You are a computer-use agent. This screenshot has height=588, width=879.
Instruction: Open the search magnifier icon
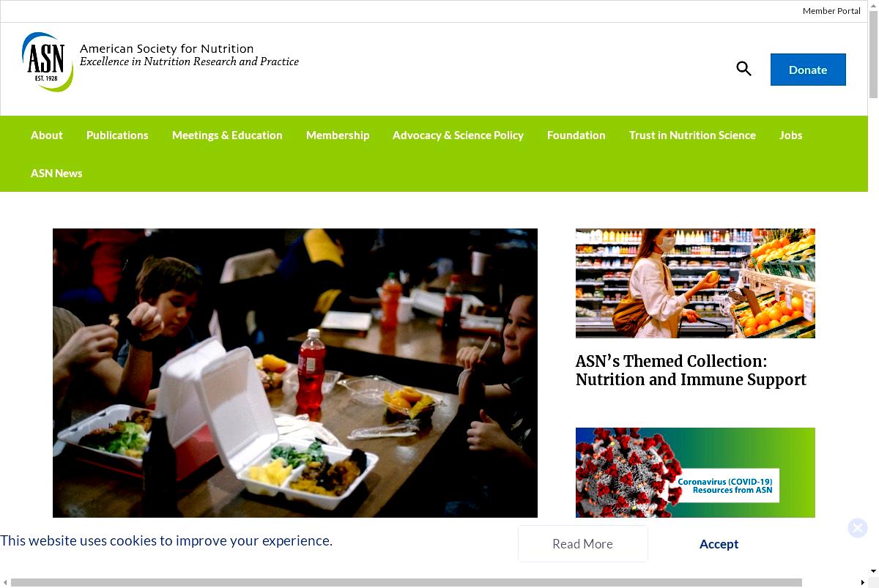coord(744,69)
